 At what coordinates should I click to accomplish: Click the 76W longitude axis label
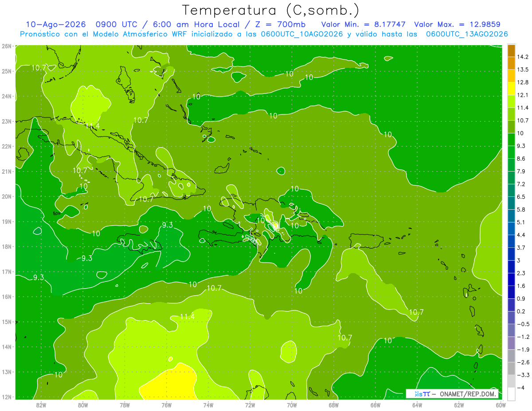166,404
